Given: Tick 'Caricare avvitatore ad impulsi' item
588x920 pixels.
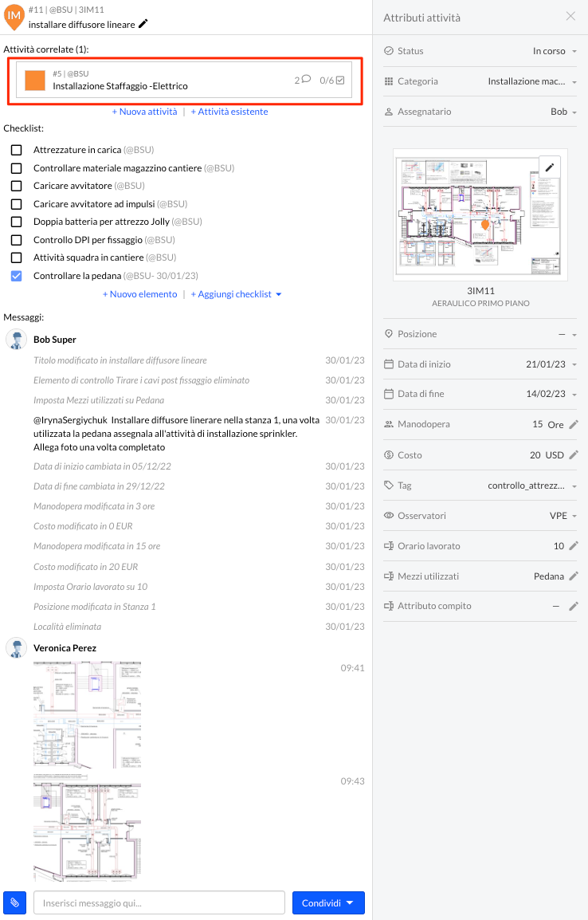Looking at the screenshot, I should click(16, 204).
